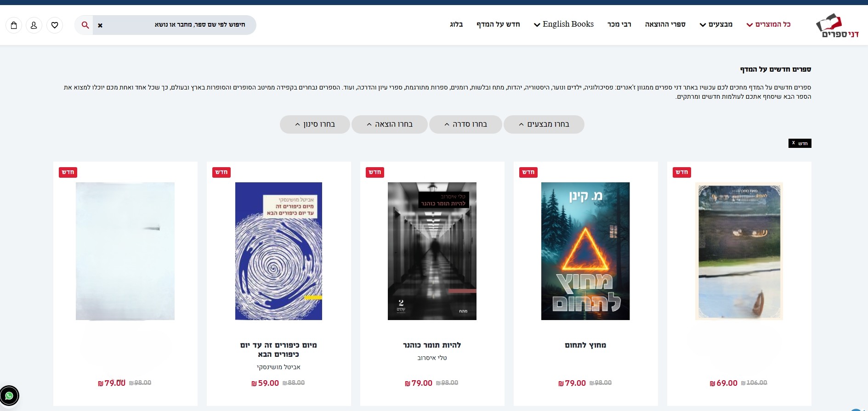Remove the חדש filter tag
The width and height of the screenshot is (868, 411).
pos(800,143)
